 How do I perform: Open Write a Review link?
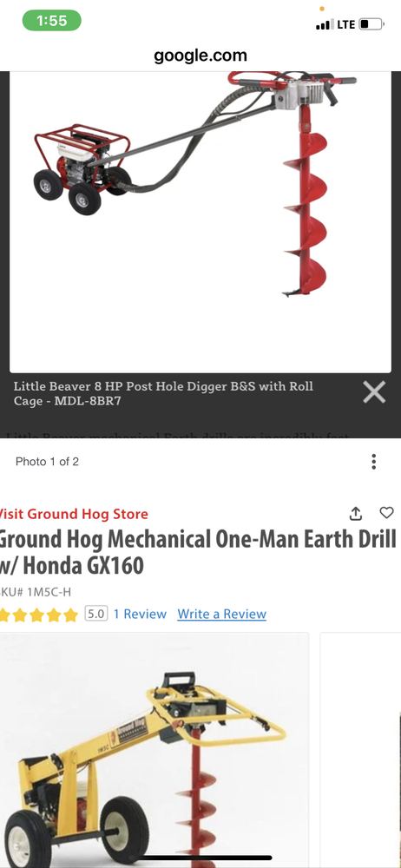coord(221,614)
